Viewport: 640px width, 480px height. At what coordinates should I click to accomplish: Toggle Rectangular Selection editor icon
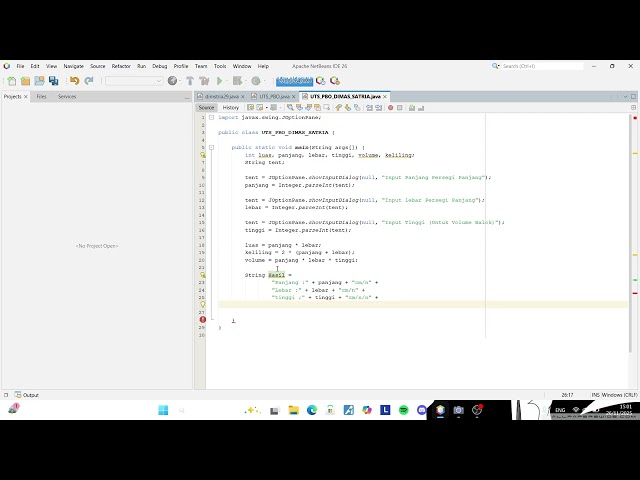pyautogui.click(x=327, y=108)
